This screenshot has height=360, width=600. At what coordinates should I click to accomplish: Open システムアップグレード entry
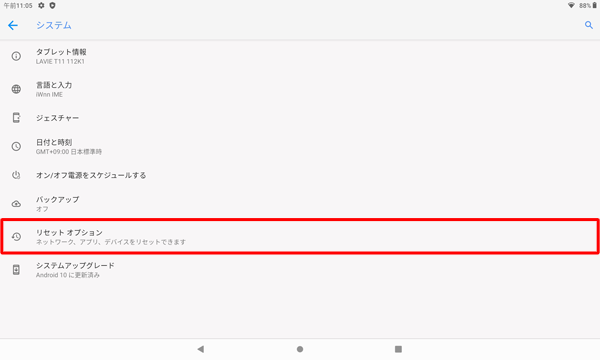coord(300,270)
